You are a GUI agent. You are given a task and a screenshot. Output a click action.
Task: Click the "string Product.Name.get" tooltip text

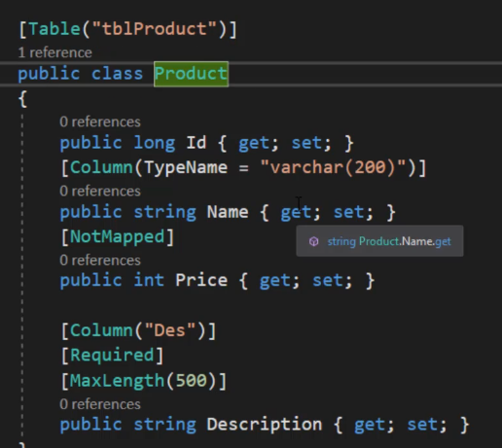[x=389, y=241]
